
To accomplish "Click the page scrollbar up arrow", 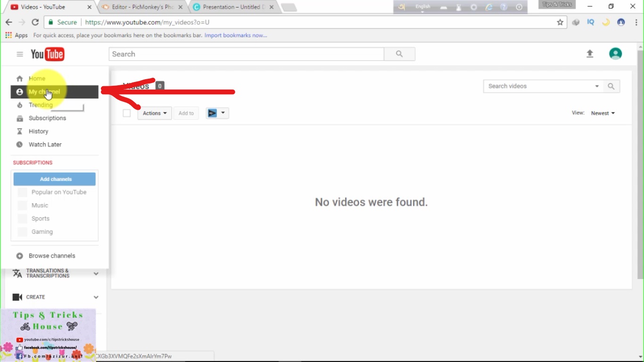I will [x=640, y=47].
